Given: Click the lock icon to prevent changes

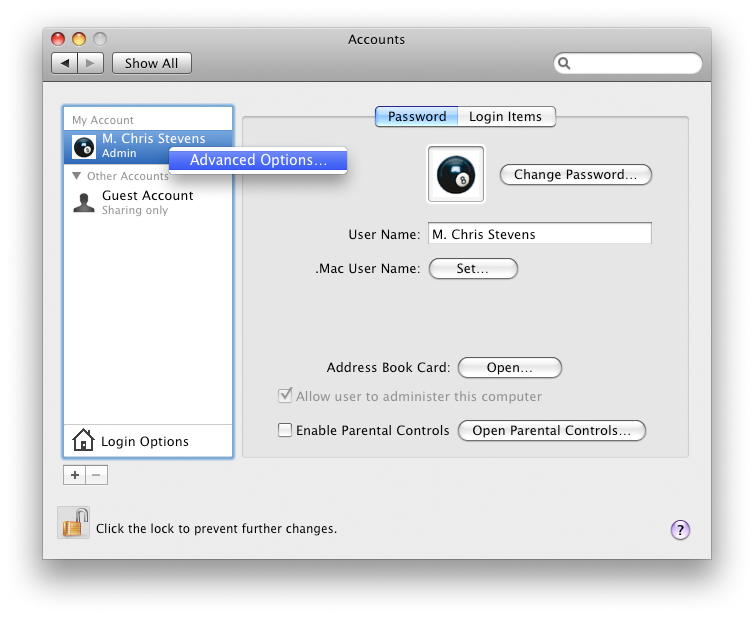Looking at the screenshot, I should pos(75,523).
